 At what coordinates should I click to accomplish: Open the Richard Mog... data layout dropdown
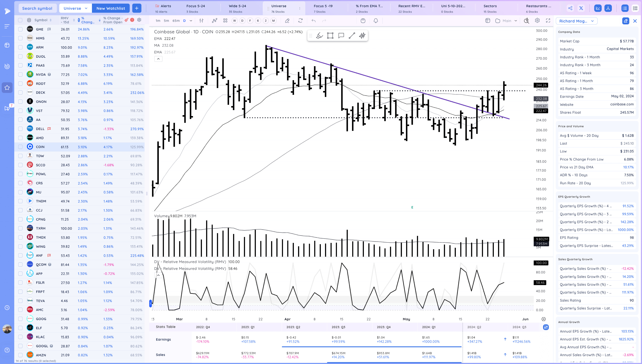tap(577, 21)
